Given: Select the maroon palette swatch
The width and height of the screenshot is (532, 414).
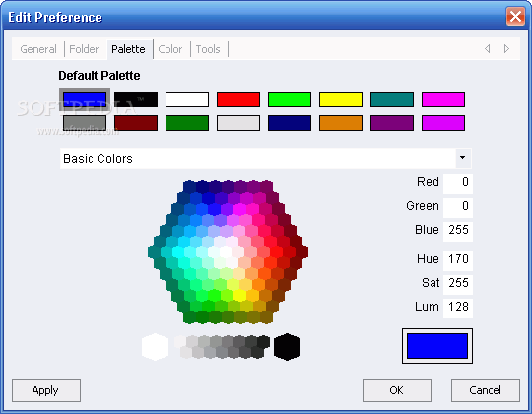Looking at the screenshot, I should click(x=136, y=123).
